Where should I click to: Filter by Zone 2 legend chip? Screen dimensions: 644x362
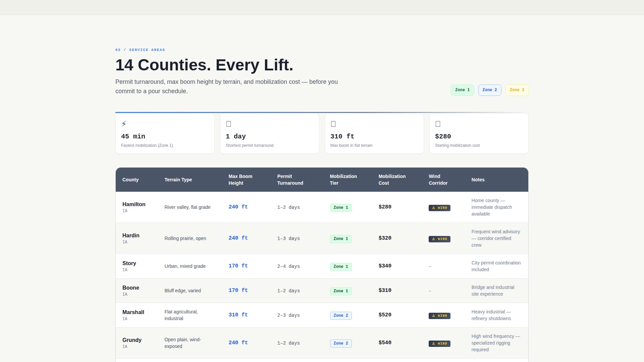[490, 90]
